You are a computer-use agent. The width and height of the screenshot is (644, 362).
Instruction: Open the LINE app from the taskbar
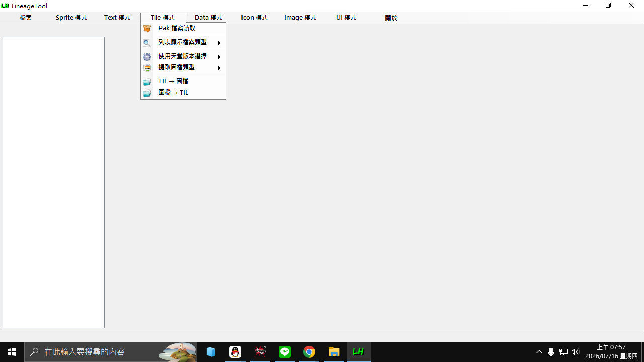pos(285,352)
